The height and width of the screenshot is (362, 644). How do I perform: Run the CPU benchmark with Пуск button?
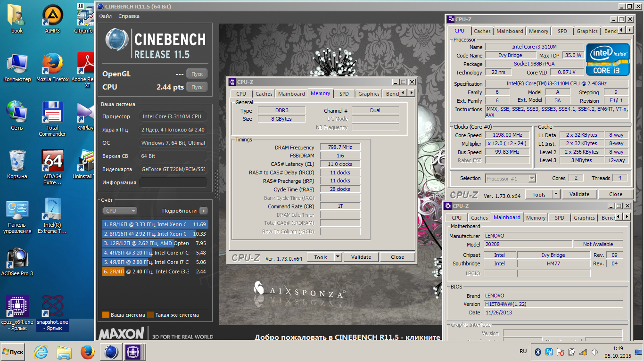(x=197, y=87)
